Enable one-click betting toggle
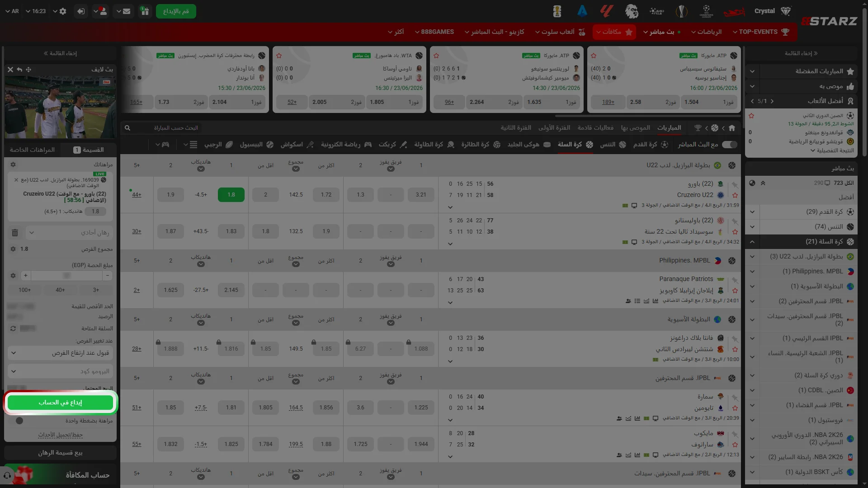The height and width of the screenshot is (488, 868). (x=19, y=421)
